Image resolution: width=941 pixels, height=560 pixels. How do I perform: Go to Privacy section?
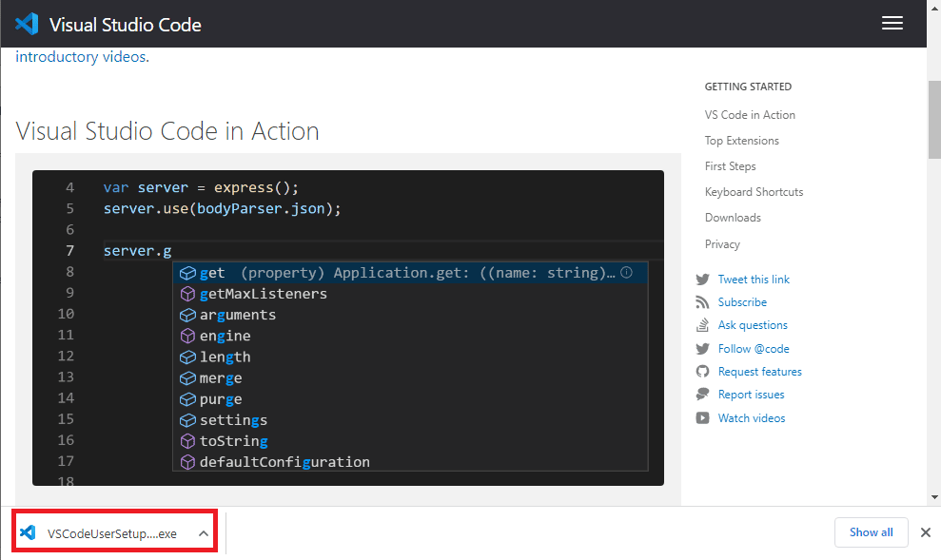click(722, 244)
